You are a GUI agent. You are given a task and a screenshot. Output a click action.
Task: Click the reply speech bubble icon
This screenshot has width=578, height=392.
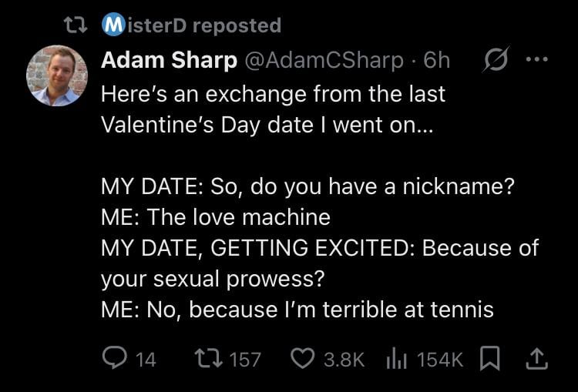click(x=115, y=358)
